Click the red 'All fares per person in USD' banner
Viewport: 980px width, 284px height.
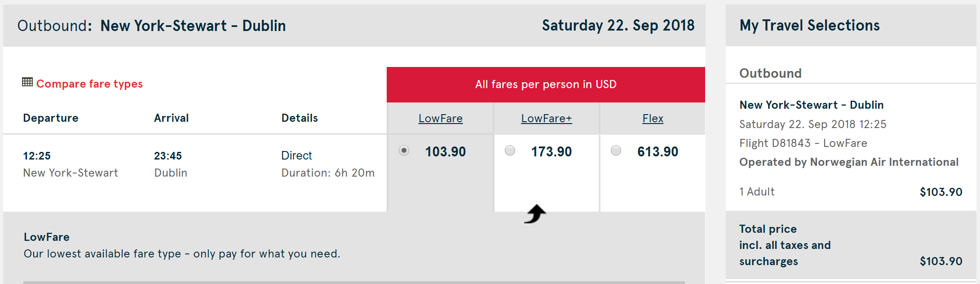coord(546,84)
